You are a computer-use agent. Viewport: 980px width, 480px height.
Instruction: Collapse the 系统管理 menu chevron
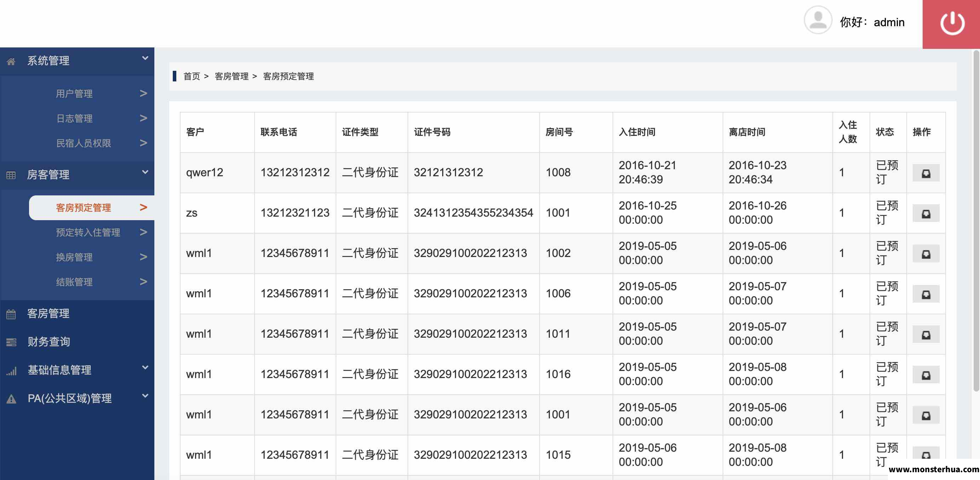[x=145, y=58]
